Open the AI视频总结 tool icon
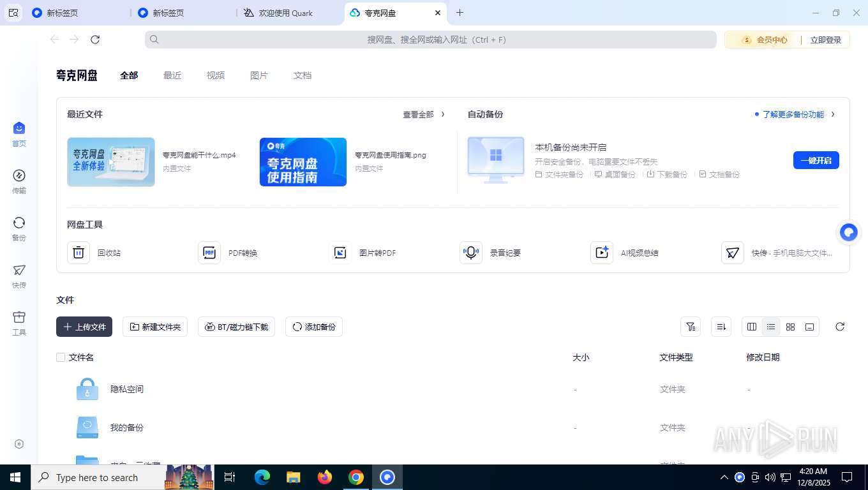 [x=602, y=253]
